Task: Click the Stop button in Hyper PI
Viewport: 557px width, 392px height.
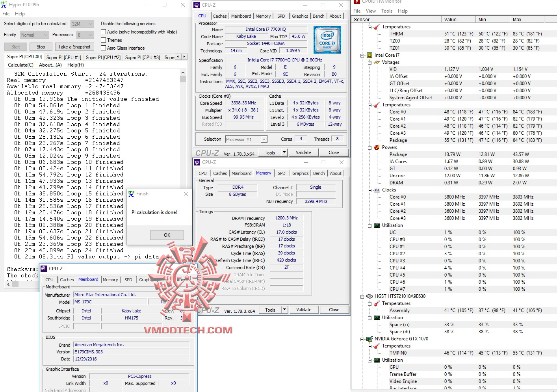Action: coord(41,47)
